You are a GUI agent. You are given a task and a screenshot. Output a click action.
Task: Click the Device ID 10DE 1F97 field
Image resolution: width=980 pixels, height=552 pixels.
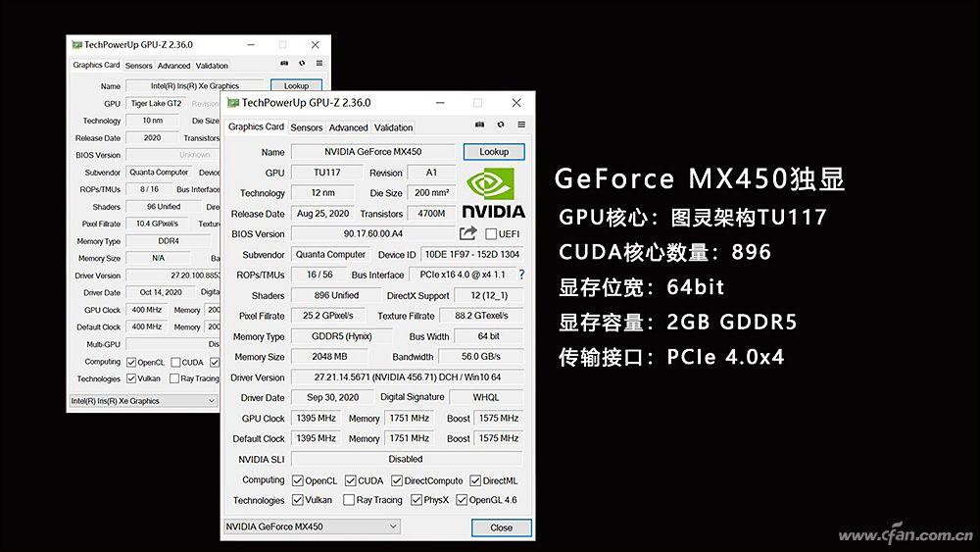pos(472,255)
